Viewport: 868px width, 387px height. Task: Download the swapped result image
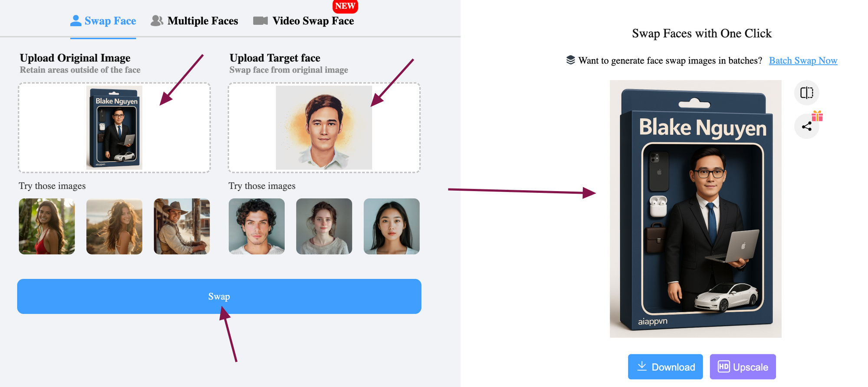coord(665,367)
